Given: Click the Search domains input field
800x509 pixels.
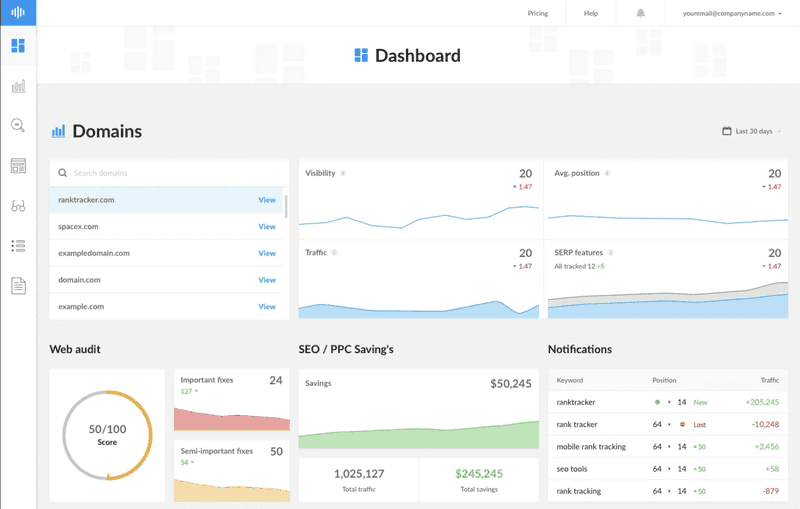Looking at the screenshot, I should pos(170,173).
